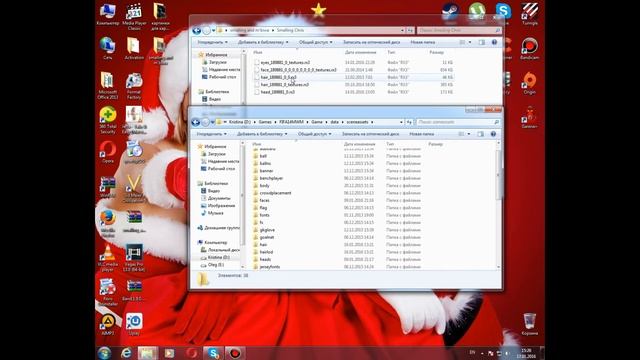Open the Format Factory desktop shortcut
The width and height of the screenshot is (640, 360).
(134, 87)
